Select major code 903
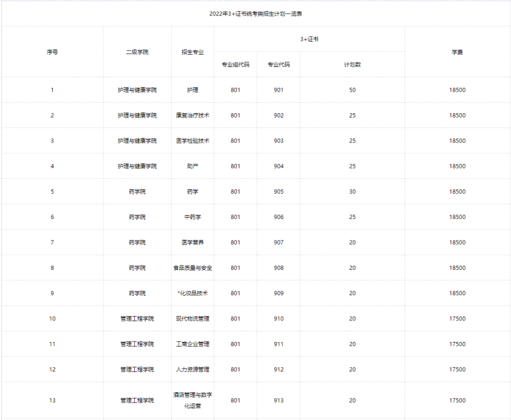511x420 pixels. (x=279, y=141)
